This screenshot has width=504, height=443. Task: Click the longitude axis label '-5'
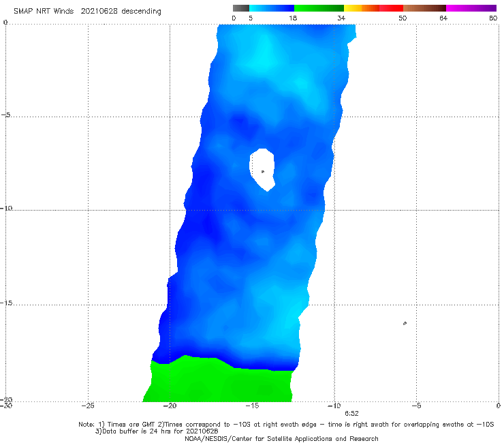416,406
